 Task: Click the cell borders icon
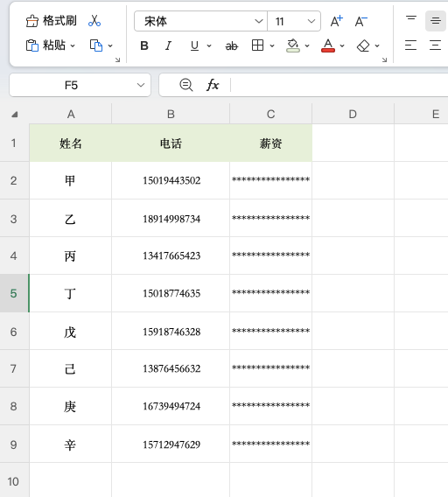(x=257, y=45)
